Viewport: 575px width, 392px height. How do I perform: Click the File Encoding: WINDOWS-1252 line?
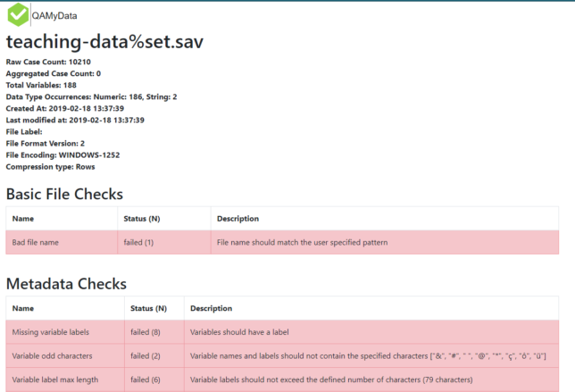click(62, 155)
